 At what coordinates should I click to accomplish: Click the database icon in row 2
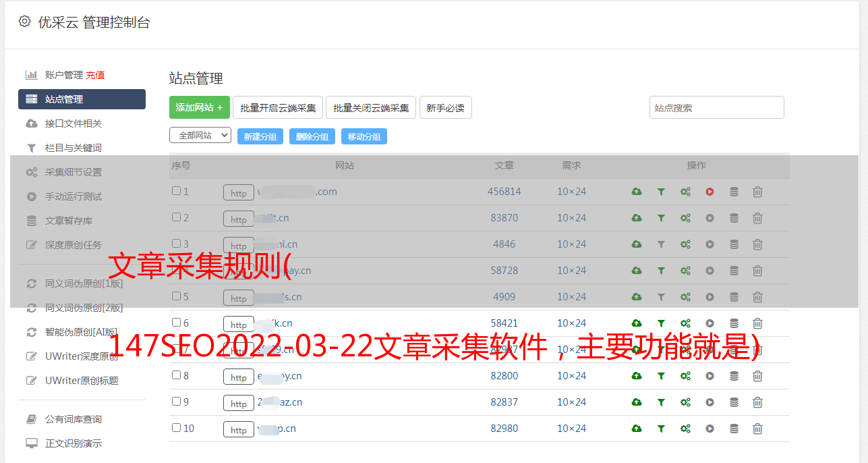(x=734, y=218)
